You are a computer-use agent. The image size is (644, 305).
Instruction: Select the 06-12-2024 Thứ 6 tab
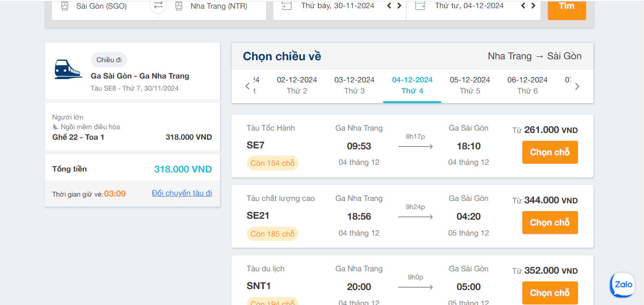pyautogui.click(x=528, y=85)
